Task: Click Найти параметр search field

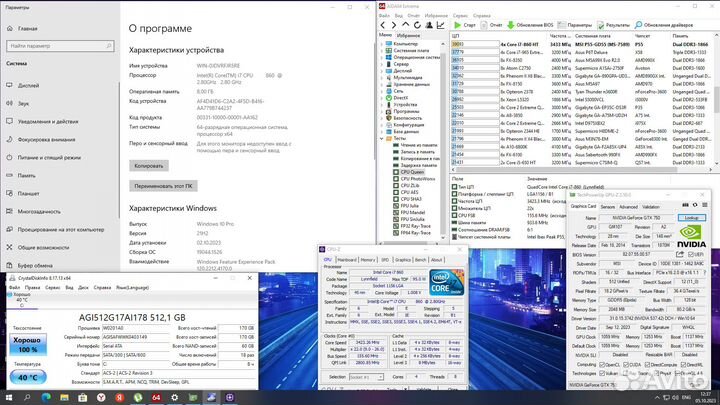Action: (60, 46)
